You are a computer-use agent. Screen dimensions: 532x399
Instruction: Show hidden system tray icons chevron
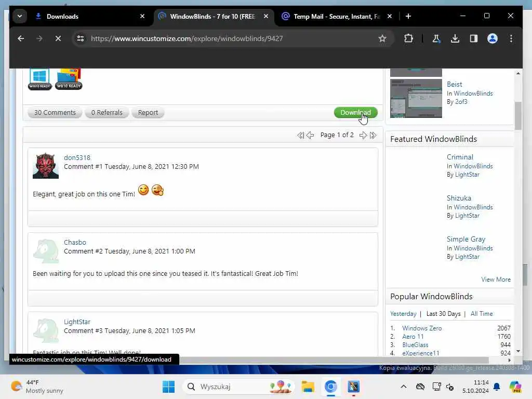click(403, 387)
